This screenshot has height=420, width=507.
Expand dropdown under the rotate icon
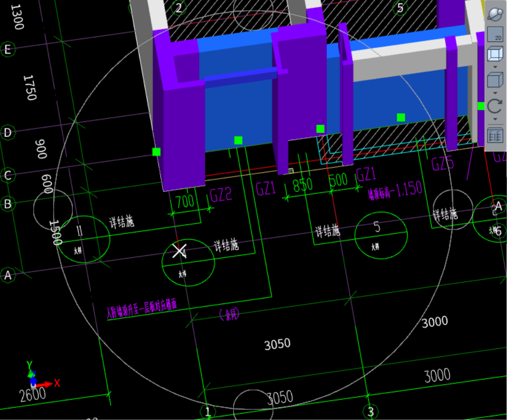[495, 119]
